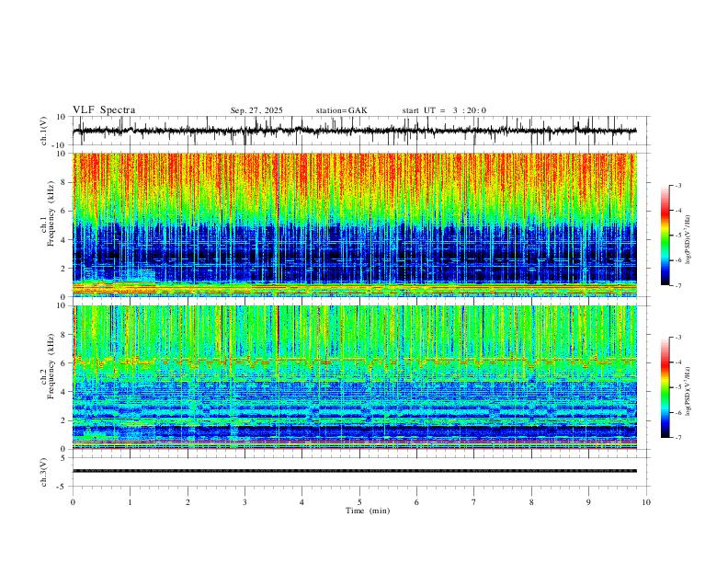Click the "station=GAK" label

[342, 110]
